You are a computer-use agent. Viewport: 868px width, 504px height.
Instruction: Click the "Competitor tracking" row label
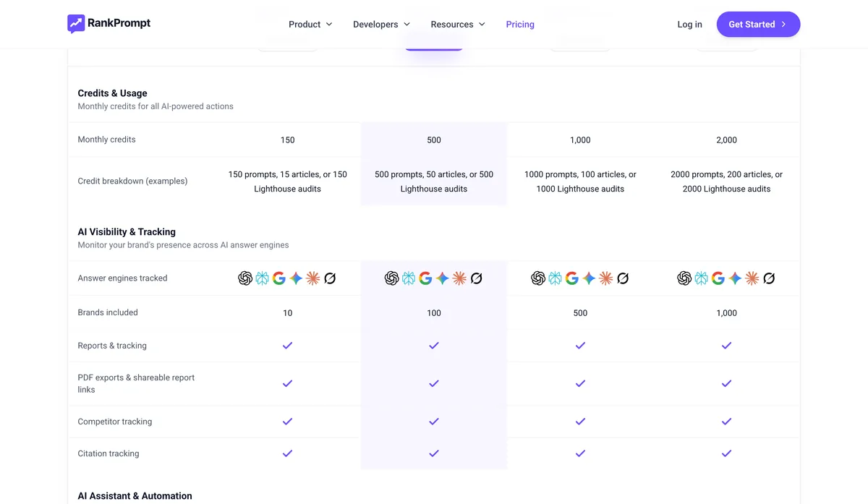tap(115, 422)
